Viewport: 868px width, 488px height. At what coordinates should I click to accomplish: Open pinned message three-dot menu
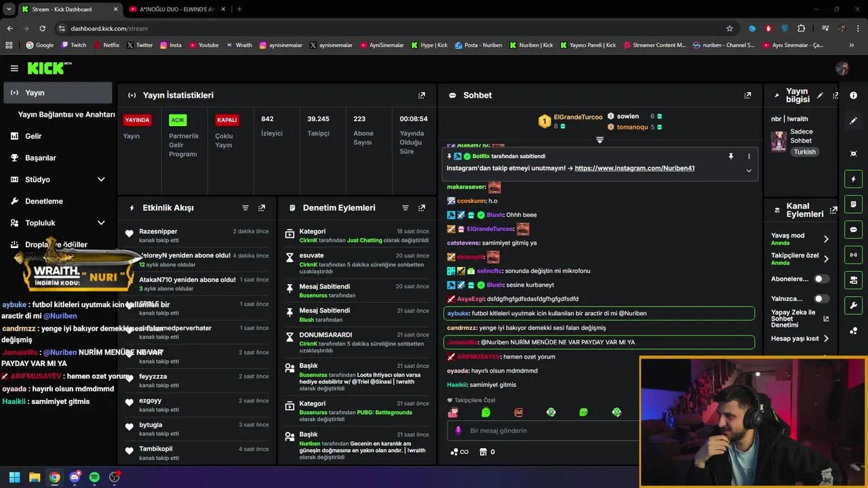749,156
